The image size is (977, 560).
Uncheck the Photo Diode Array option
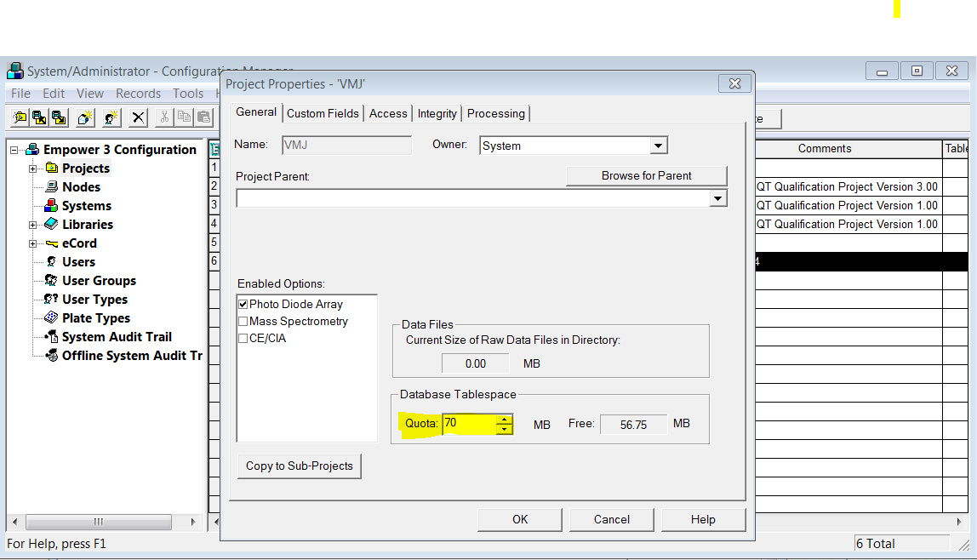point(243,304)
